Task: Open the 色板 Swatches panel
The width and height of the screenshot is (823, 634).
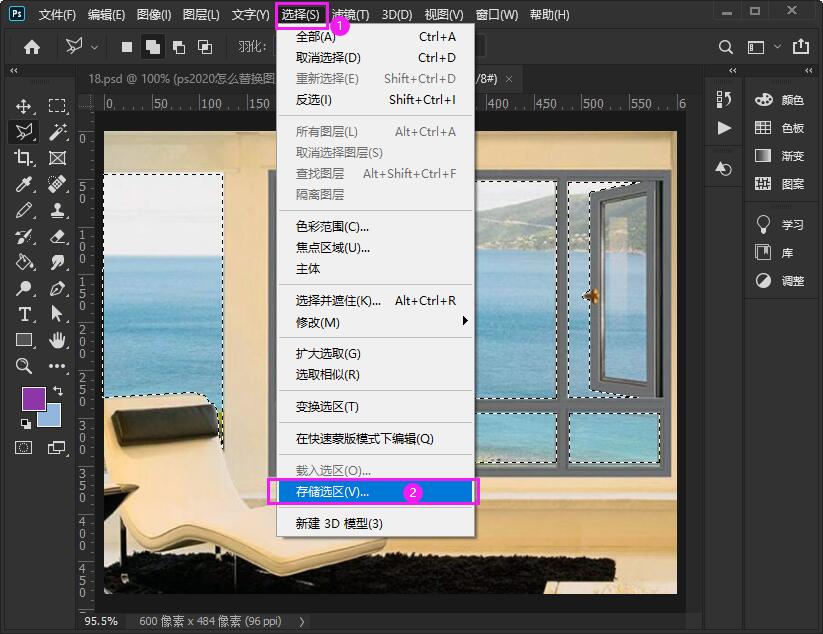Action: (780, 128)
